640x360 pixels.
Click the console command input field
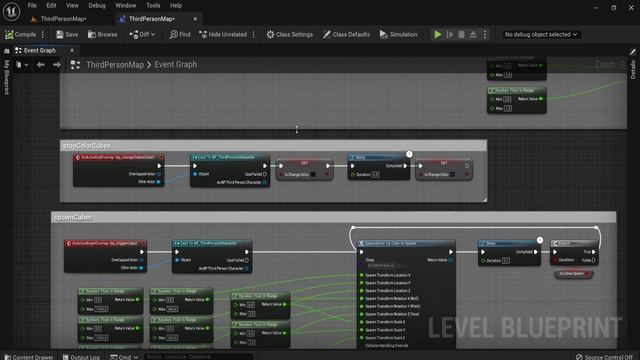pyautogui.click(x=198, y=357)
